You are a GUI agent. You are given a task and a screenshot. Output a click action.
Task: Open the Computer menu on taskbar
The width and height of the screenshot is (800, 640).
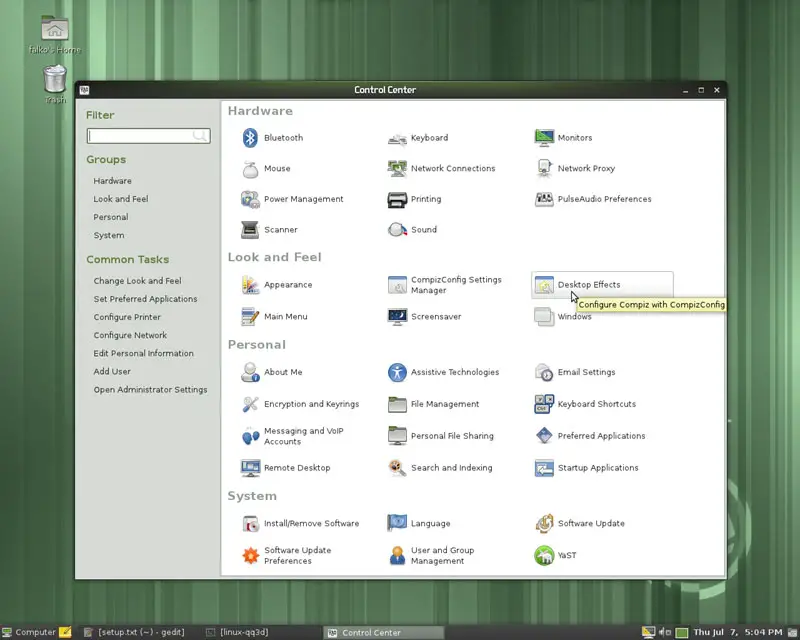(x=29, y=632)
